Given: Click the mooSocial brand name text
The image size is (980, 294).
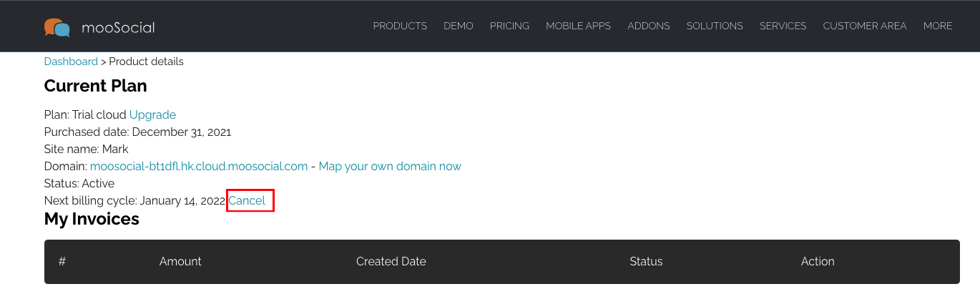Looking at the screenshot, I should pos(118,28).
